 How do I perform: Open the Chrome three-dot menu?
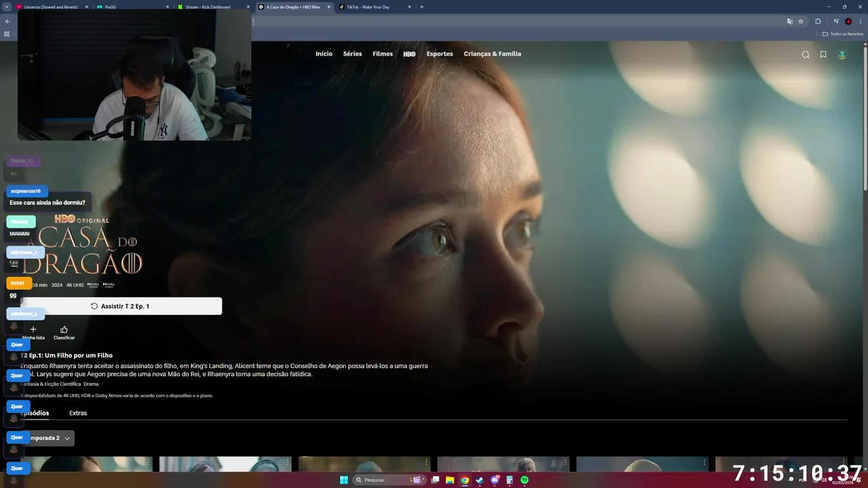pos(861,22)
